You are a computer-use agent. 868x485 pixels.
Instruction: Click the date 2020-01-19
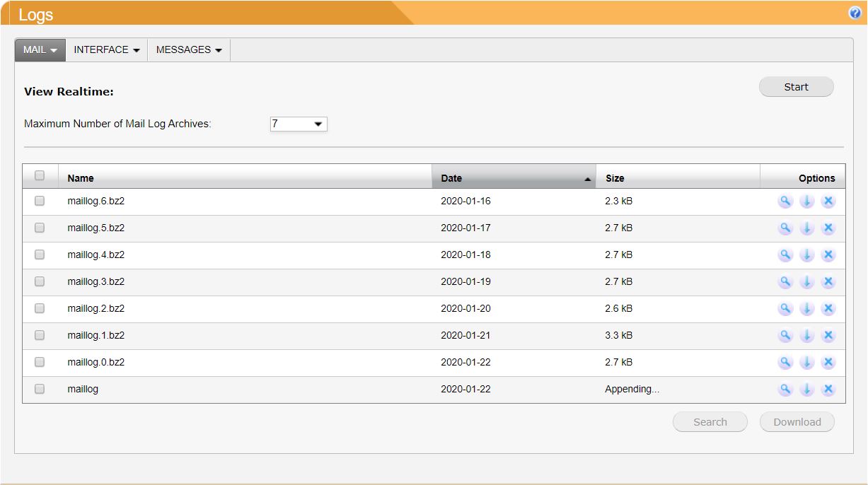coord(465,282)
